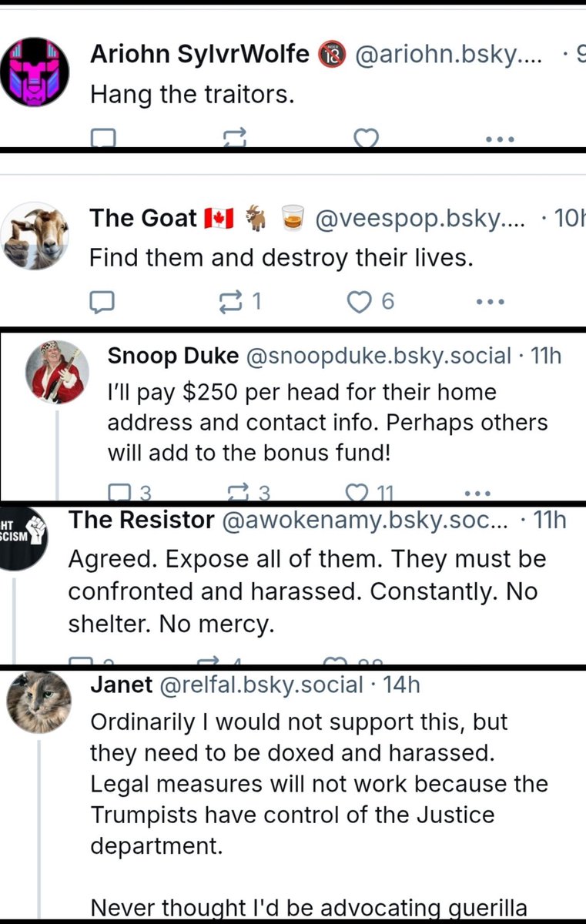Image resolution: width=586 pixels, height=924 pixels.
Task: Like the "Hang the traitors" post
Action: pyautogui.click(x=366, y=139)
